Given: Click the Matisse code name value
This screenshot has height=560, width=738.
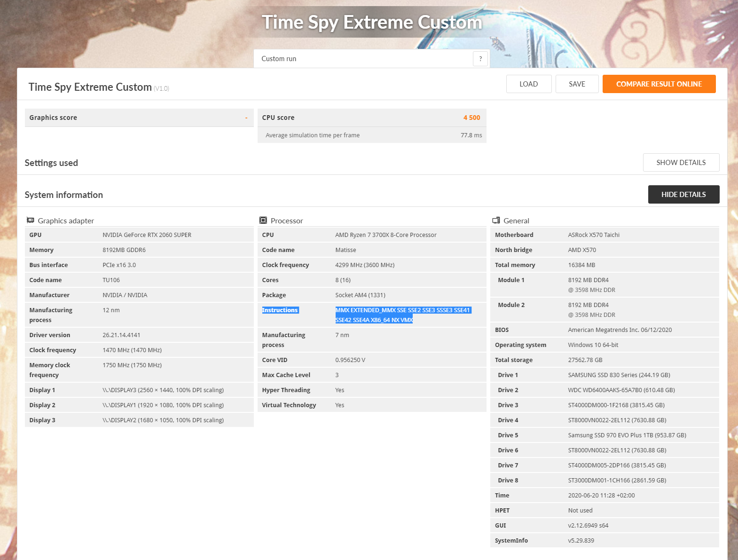Looking at the screenshot, I should point(345,250).
